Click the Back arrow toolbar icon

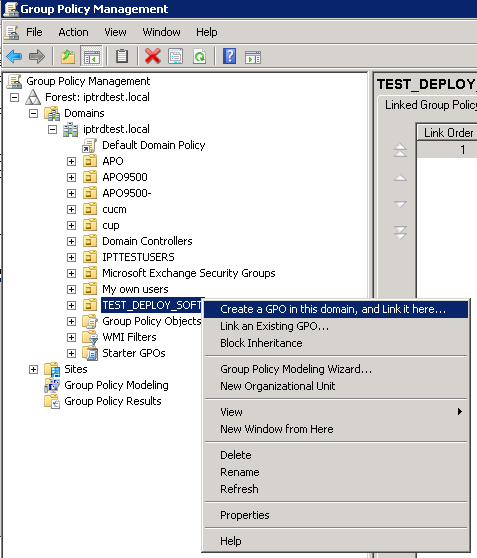pos(14,56)
